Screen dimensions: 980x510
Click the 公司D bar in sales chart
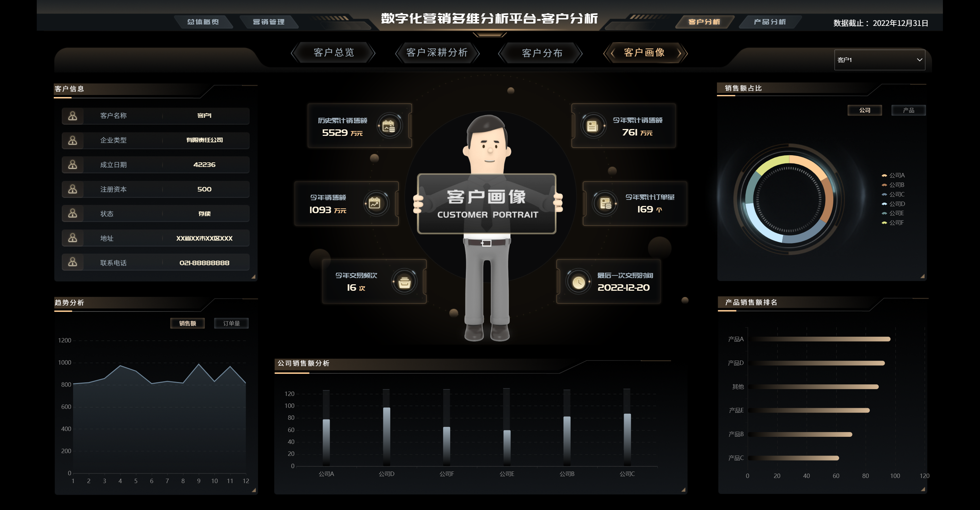point(387,436)
